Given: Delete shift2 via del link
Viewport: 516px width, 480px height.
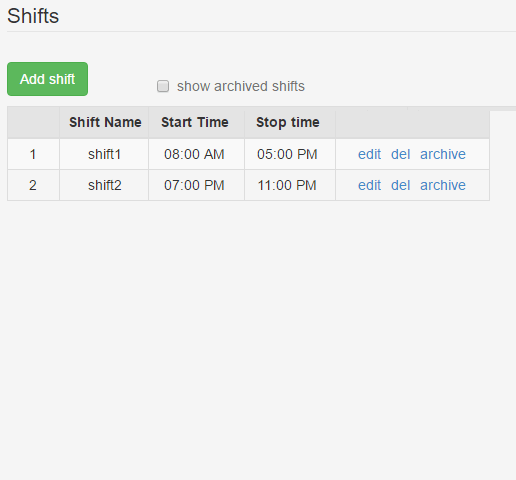Looking at the screenshot, I should [400, 185].
